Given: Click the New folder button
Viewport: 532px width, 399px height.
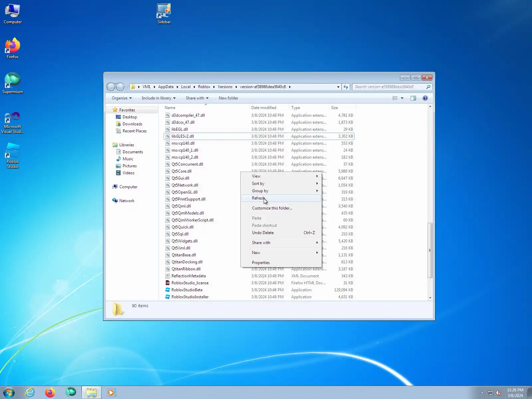Looking at the screenshot, I should pos(228,98).
